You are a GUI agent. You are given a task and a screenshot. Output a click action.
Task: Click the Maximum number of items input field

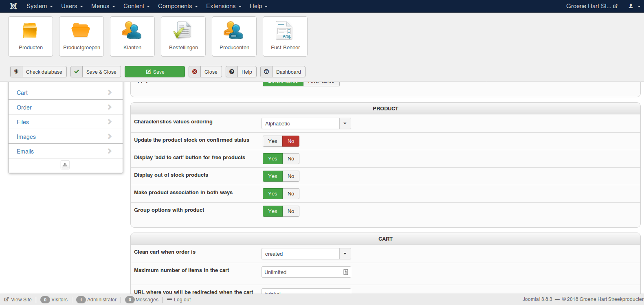tap(306, 272)
